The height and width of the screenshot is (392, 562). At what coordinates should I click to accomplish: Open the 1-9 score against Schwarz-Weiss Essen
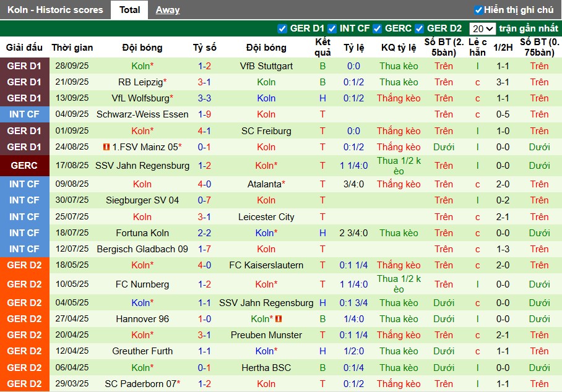click(205, 114)
